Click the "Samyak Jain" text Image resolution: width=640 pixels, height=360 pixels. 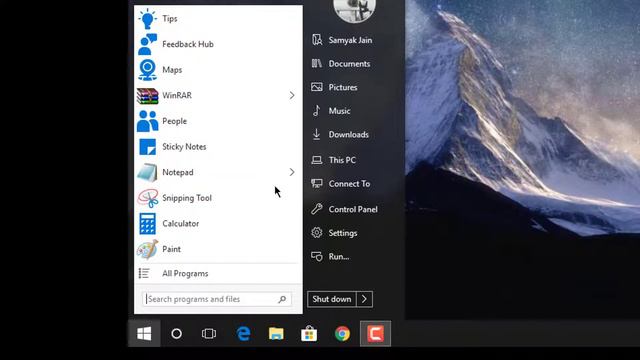pos(350,40)
